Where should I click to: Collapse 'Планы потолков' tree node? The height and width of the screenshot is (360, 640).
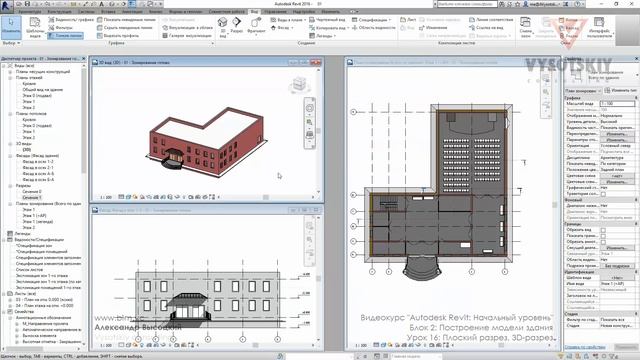click(10, 114)
